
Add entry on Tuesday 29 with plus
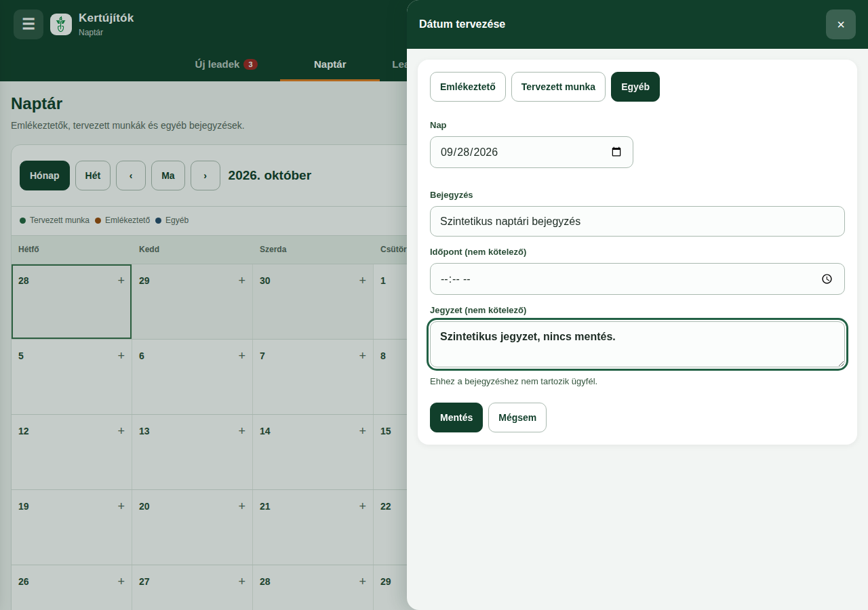[x=242, y=280]
